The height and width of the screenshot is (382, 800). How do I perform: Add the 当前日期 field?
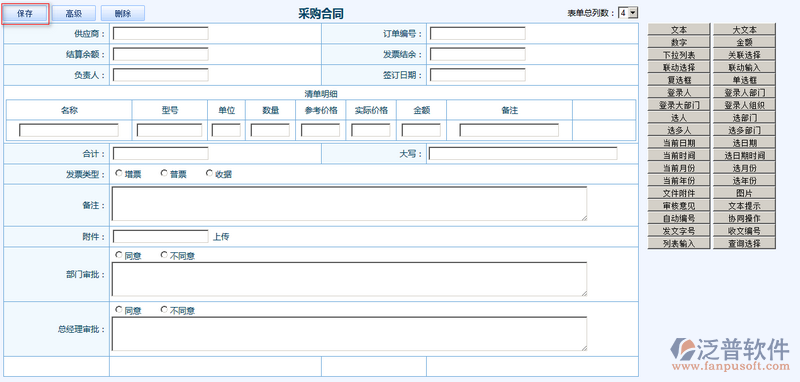point(679,143)
